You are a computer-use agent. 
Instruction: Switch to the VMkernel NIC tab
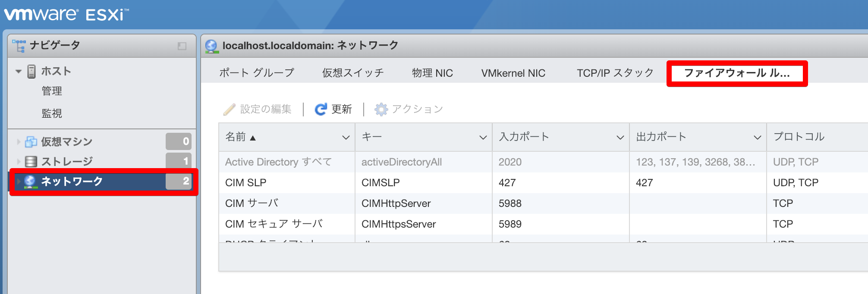click(x=513, y=73)
